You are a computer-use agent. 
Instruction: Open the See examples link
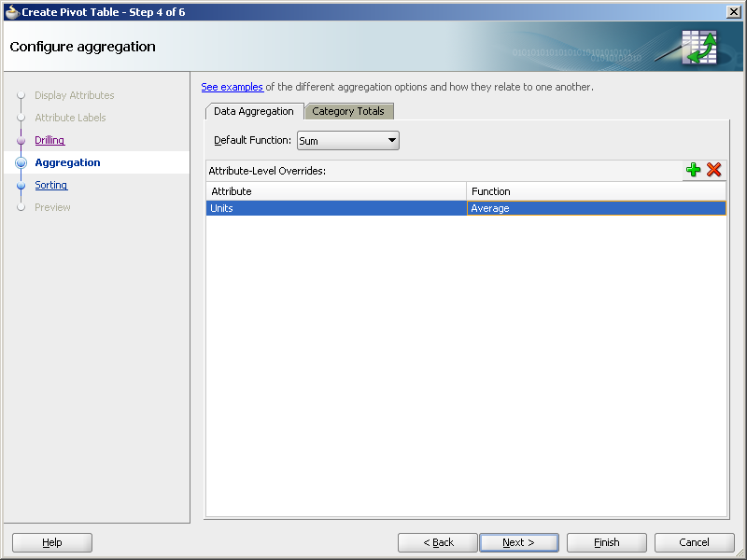click(x=232, y=87)
